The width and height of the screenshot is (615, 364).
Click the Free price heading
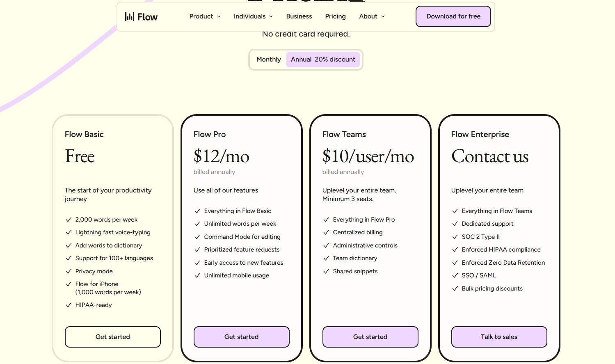[x=80, y=156]
